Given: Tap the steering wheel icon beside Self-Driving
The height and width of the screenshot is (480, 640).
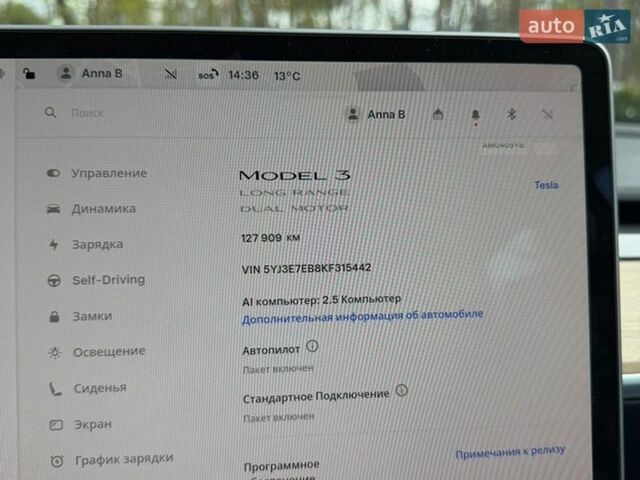Looking at the screenshot, I should coord(54,281).
